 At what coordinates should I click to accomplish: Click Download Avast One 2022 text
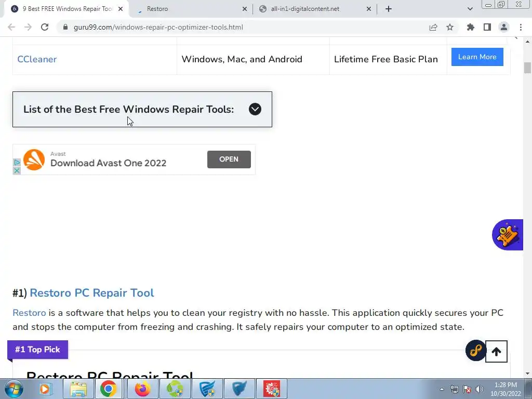tap(108, 163)
